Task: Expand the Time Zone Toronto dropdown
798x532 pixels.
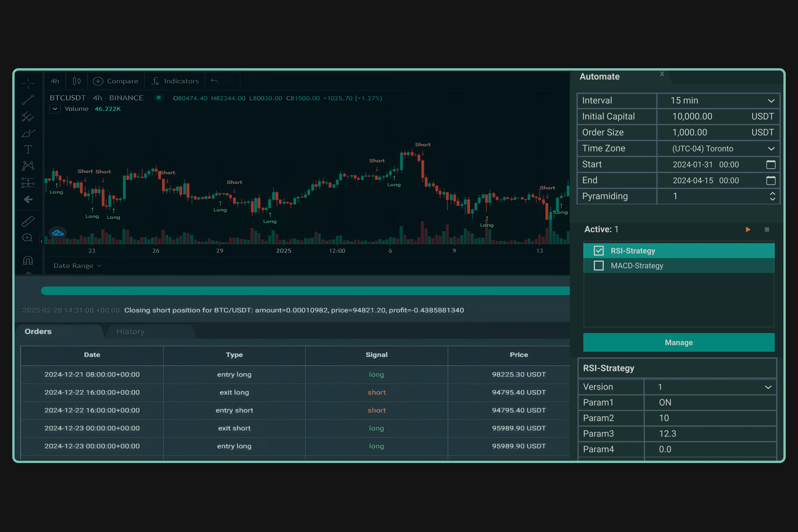Action: 771,149
